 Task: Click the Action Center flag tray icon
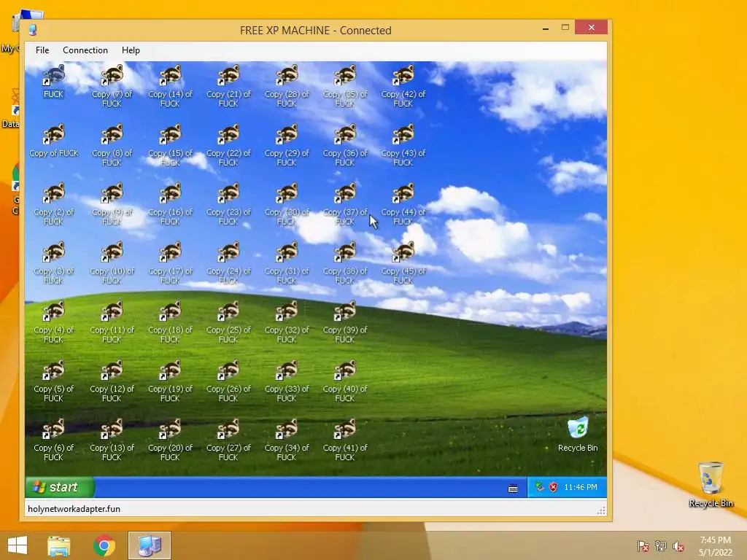[x=643, y=546]
